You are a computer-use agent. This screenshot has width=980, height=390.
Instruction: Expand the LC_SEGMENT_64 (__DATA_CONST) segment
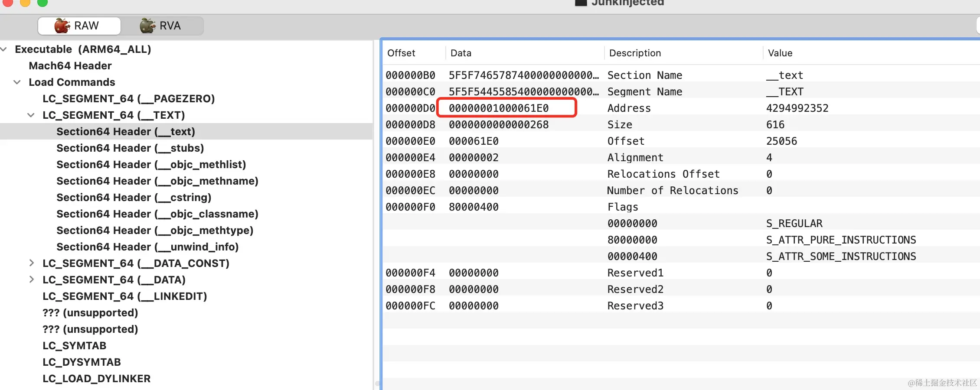(31, 263)
